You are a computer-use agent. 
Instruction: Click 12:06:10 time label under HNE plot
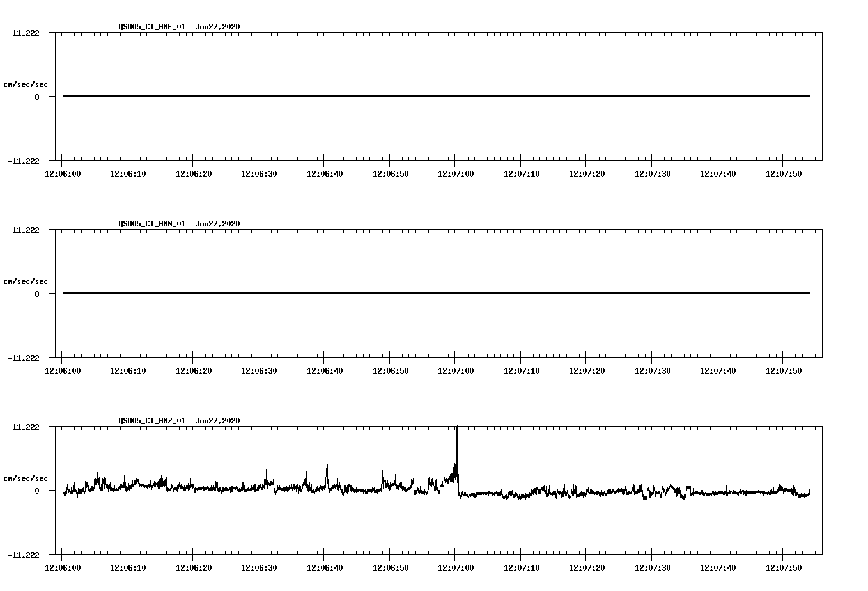pyautogui.click(x=127, y=174)
